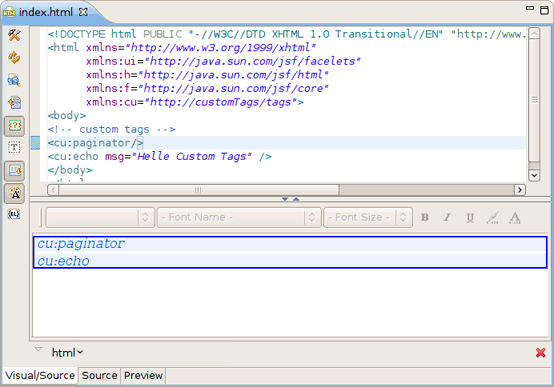Click the Refresh icon in vertical toolbar
The image size is (554, 387).
14,58
